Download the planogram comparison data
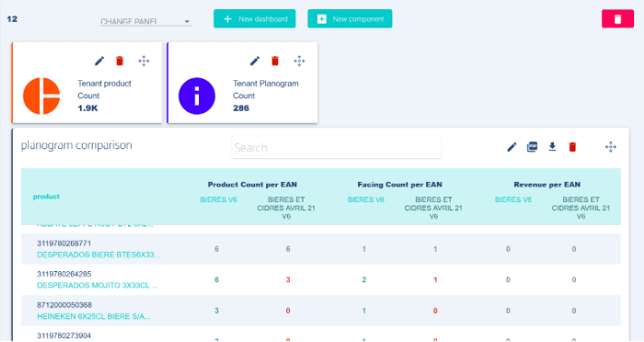This screenshot has height=342, width=644. [552, 146]
